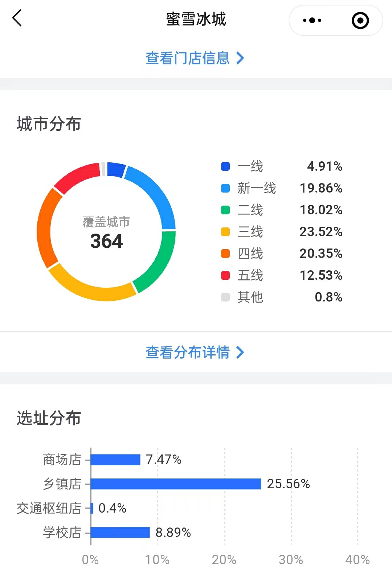The image size is (392, 586).
Task: Tap the mini program close target icon
Action: point(360,20)
